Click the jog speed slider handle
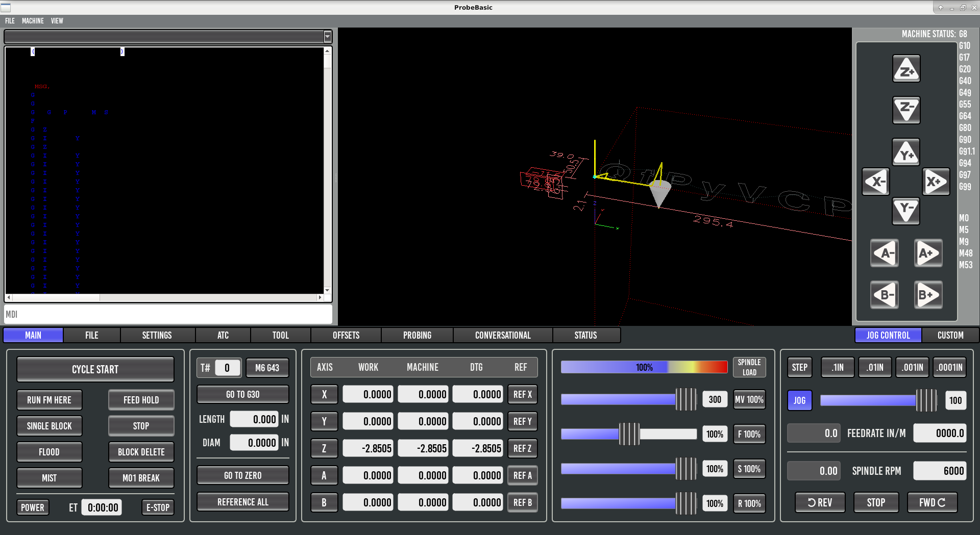The height and width of the screenshot is (535, 980). click(x=926, y=400)
